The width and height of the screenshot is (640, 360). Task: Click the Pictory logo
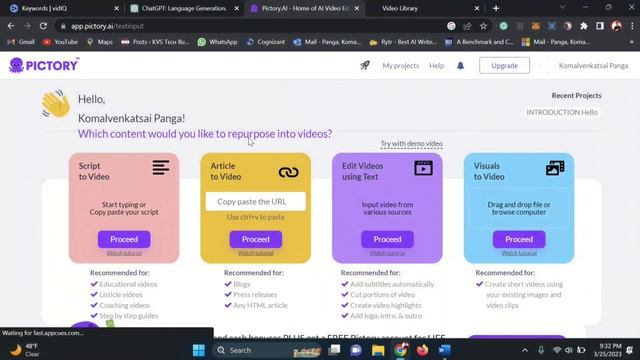(x=44, y=65)
